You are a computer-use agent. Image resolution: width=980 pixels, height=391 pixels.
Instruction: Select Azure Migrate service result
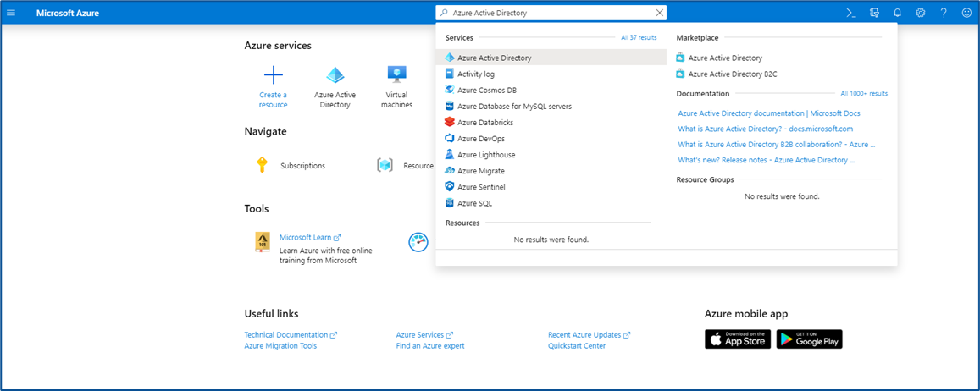click(551, 170)
